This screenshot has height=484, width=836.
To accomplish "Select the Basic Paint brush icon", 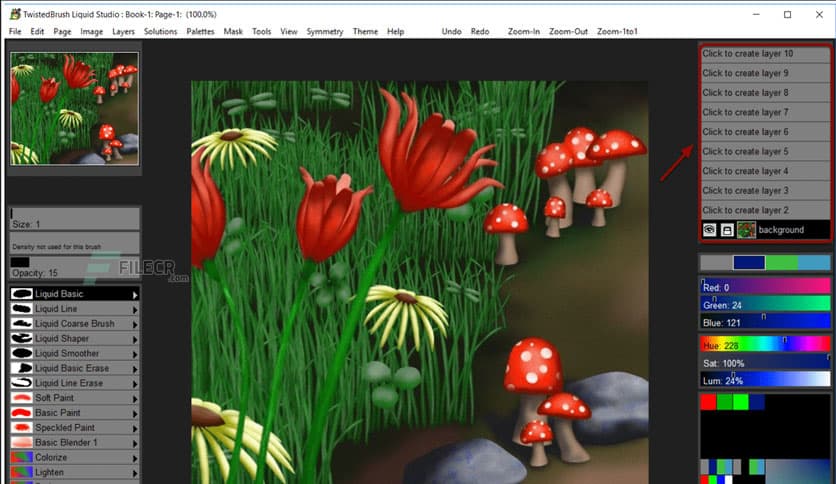I will (x=22, y=413).
